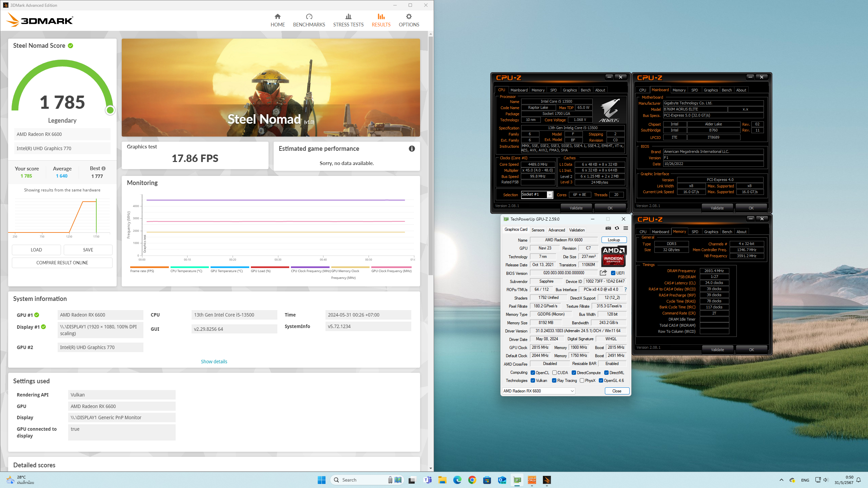Click the Steel Nomad banner image

point(271,87)
